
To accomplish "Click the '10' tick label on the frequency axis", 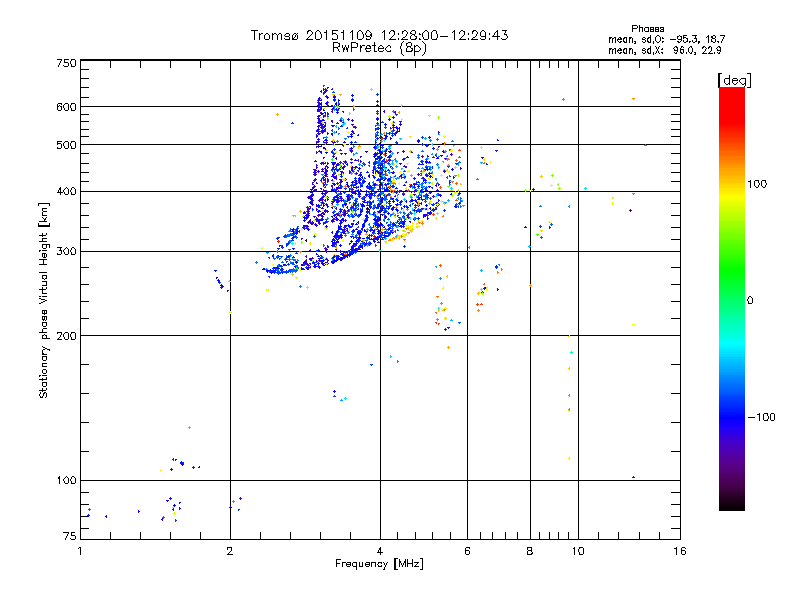I will point(578,551).
